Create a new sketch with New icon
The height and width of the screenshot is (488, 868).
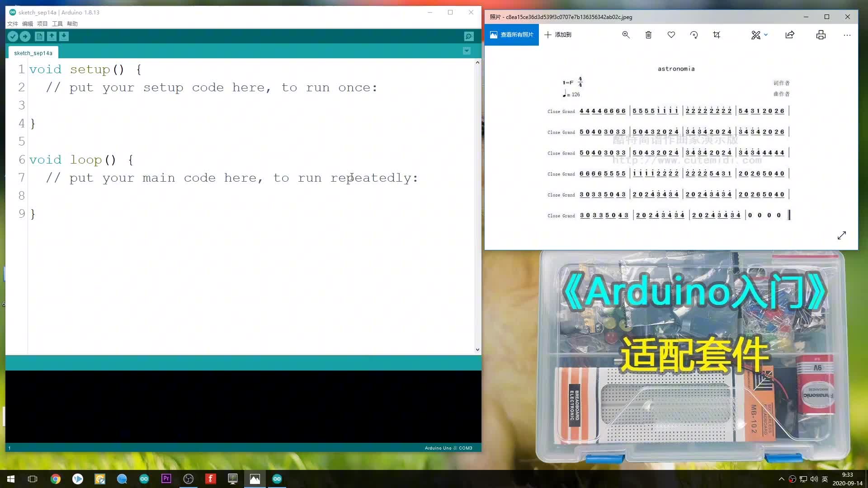[x=39, y=37]
